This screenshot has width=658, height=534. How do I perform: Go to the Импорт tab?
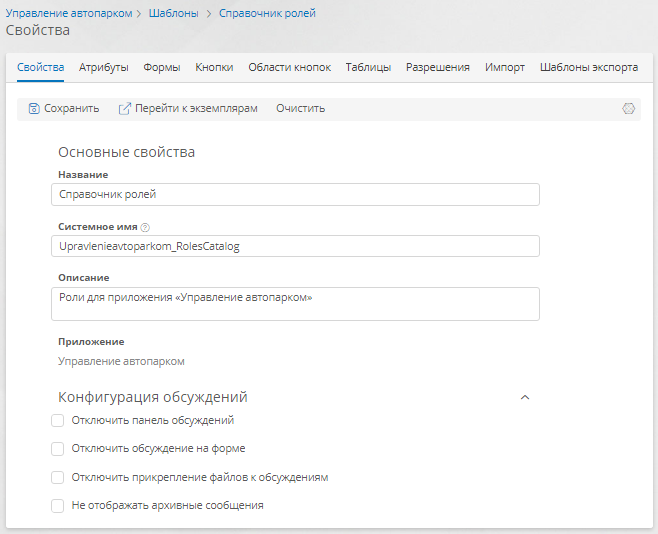[505, 67]
